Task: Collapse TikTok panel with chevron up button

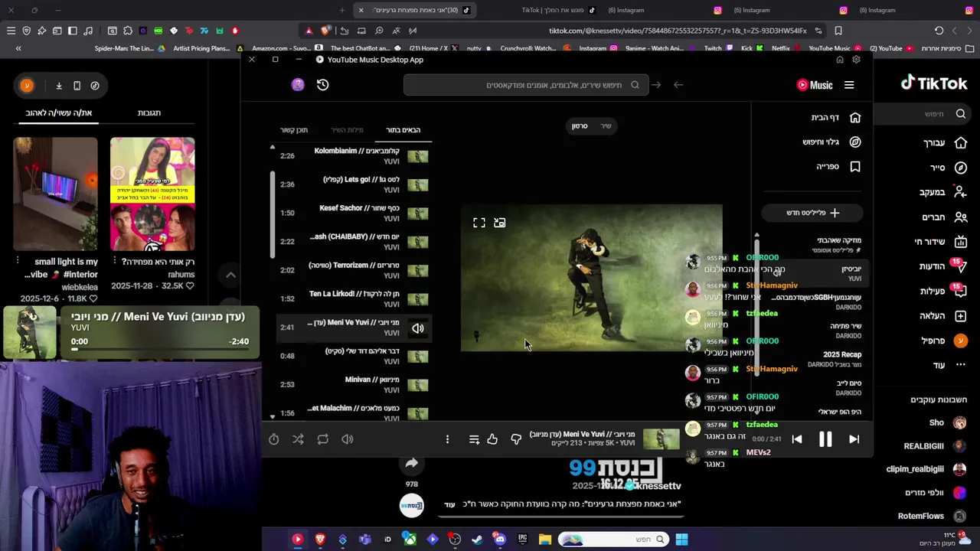Action: (x=230, y=275)
